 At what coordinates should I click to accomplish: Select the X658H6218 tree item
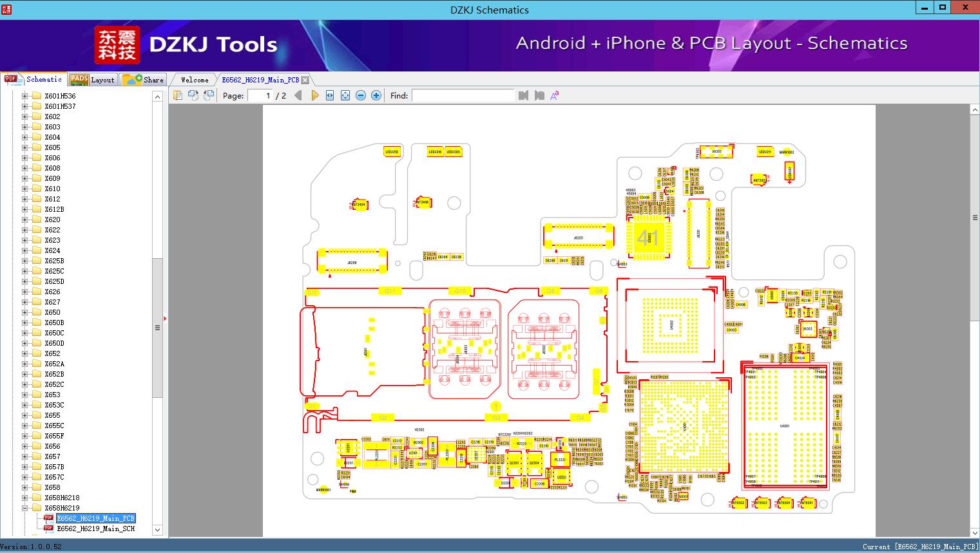tap(62, 498)
